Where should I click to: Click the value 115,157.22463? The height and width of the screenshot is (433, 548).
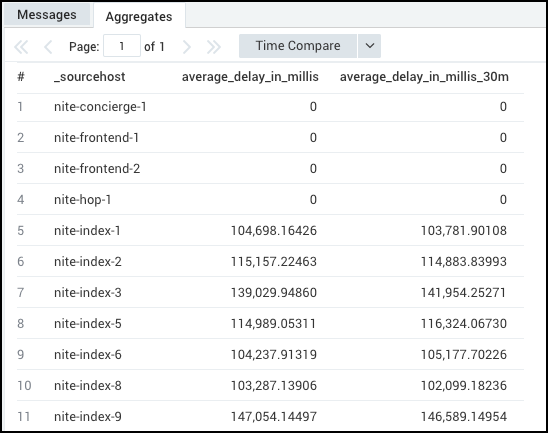click(274, 262)
